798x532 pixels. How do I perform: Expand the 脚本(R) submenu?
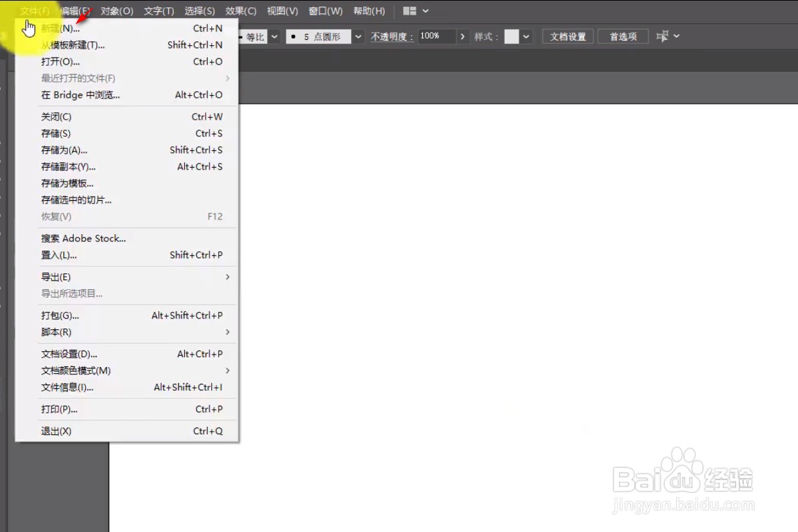point(126,332)
